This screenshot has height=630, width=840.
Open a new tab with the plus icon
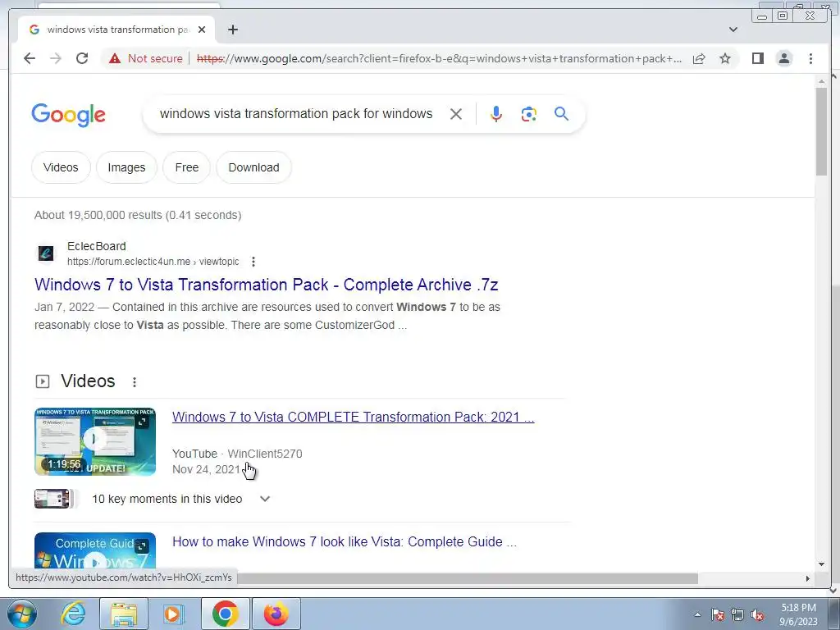click(232, 30)
